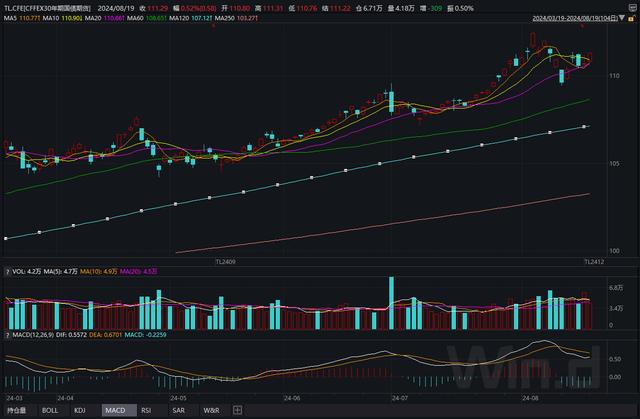Switch to the W&R indicator tab
The image size is (640, 419).
point(211,410)
